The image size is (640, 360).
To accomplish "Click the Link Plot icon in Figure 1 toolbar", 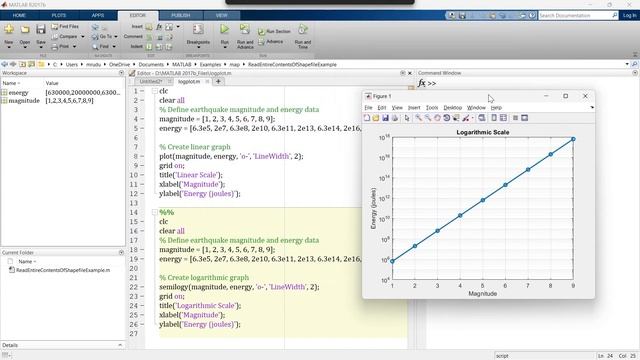I will (x=482, y=118).
